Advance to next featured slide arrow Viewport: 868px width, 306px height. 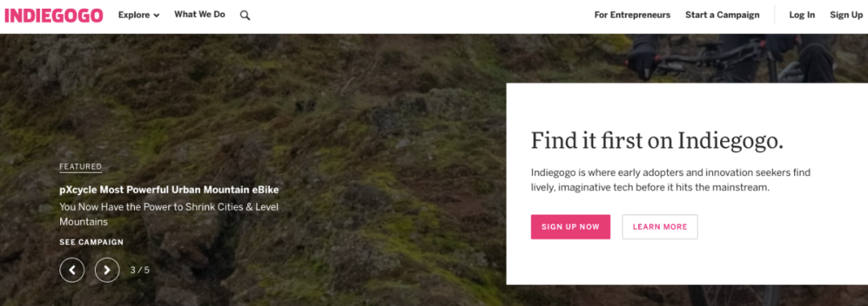107,270
